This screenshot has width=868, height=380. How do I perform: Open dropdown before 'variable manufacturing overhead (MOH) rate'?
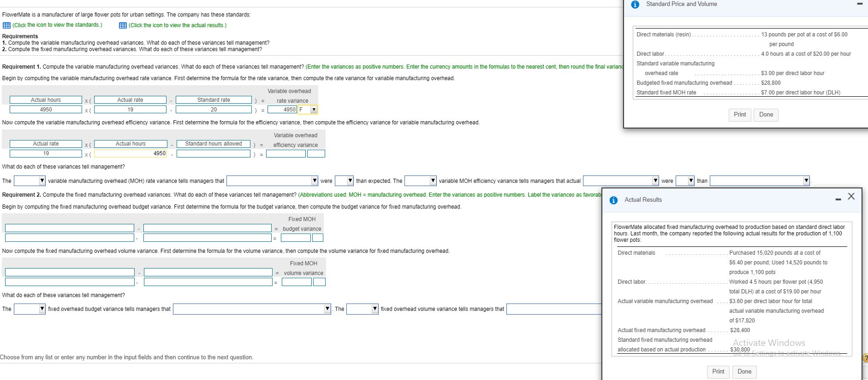(30, 181)
